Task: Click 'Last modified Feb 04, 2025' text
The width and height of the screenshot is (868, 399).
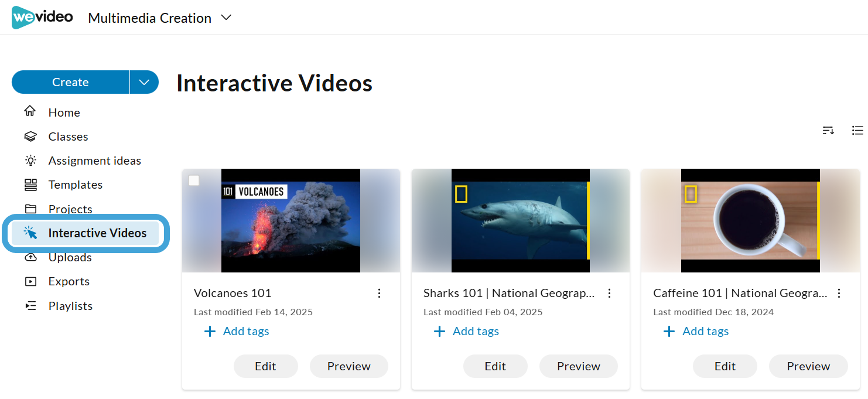Action: pyautogui.click(x=483, y=312)
